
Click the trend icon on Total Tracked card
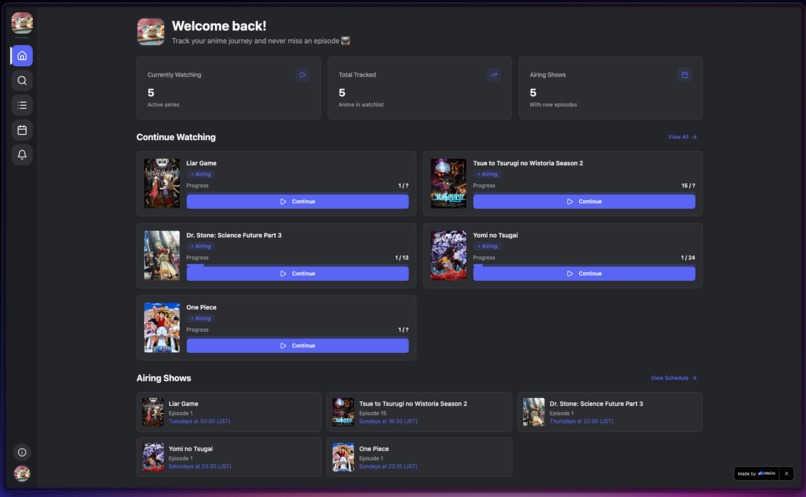tap(493, 75)
